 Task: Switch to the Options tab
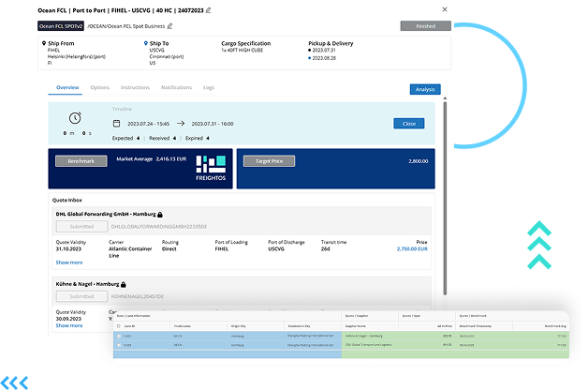tap(99, 87)
